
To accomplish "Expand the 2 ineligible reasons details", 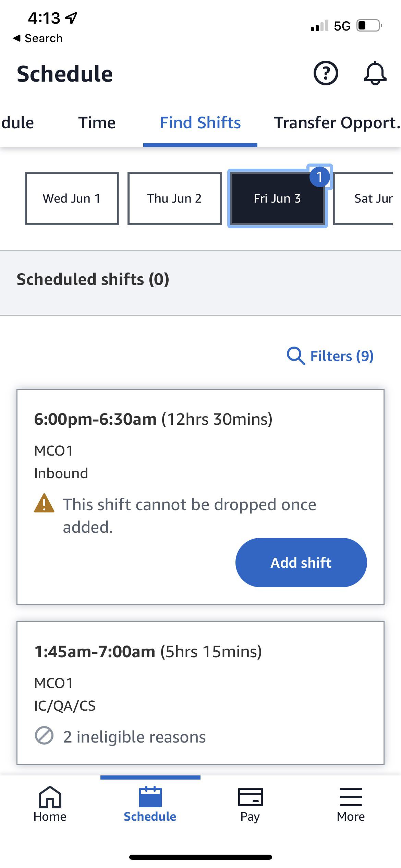I will pyautogui.click(x=134, y=736).
